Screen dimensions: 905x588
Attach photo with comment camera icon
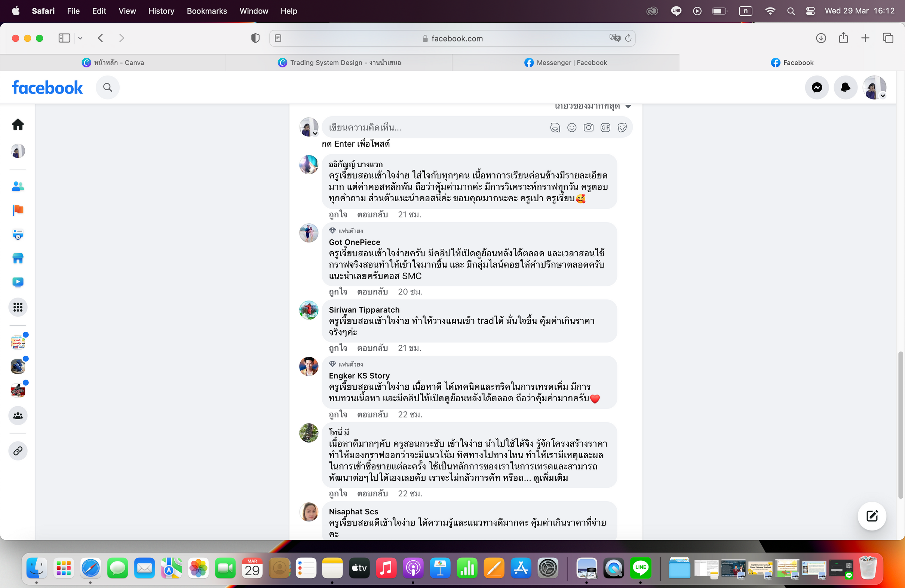coord(588,128)
